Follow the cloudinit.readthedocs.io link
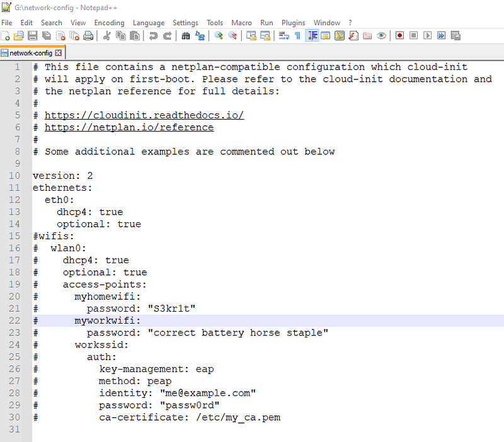Screen dimensions: 504x442 point(144,115)
